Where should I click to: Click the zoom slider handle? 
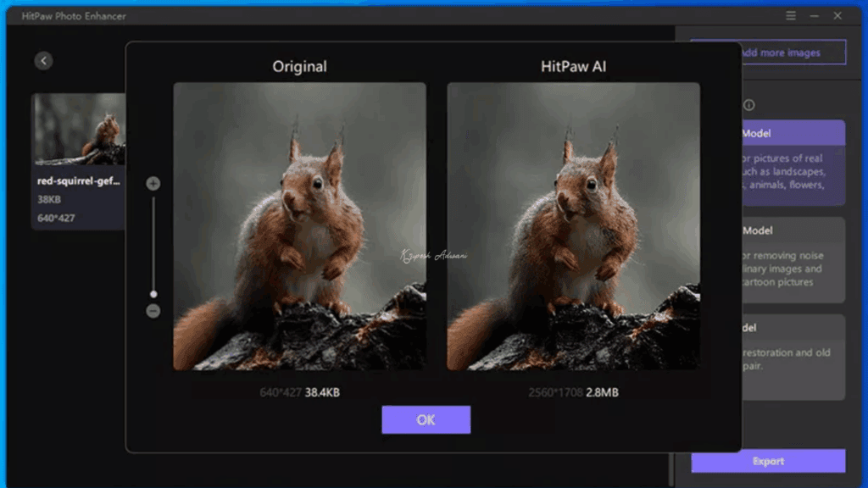click(153, 294)
